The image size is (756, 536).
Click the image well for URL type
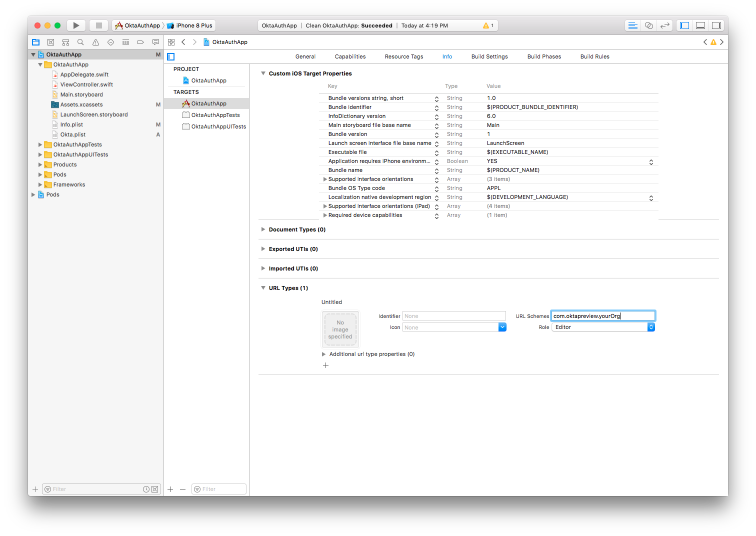coord(340,329)
